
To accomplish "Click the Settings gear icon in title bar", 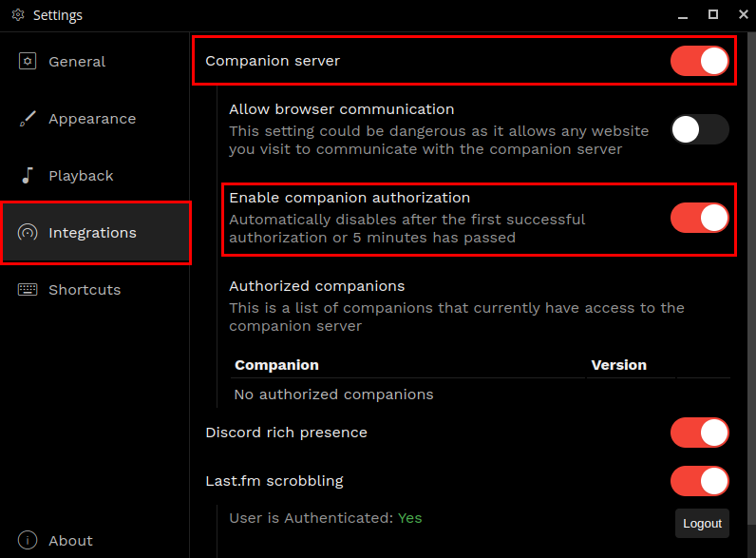I will (x=17, y=15).
